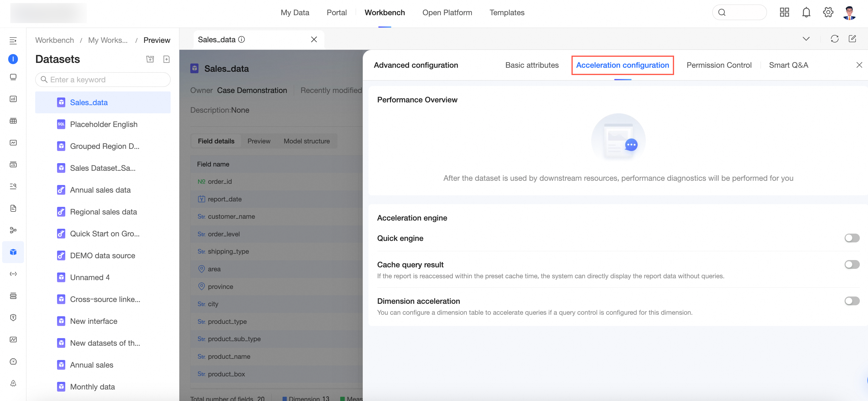The image size is (868, 401).
Task: Click new folder icon beside Datasets
Action: click(x=150, y=59)
